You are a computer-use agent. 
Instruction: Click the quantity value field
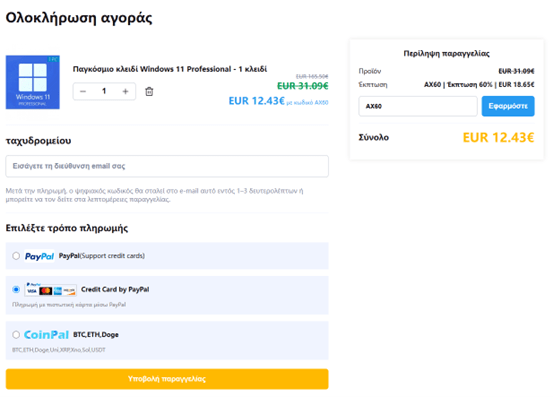104,91
